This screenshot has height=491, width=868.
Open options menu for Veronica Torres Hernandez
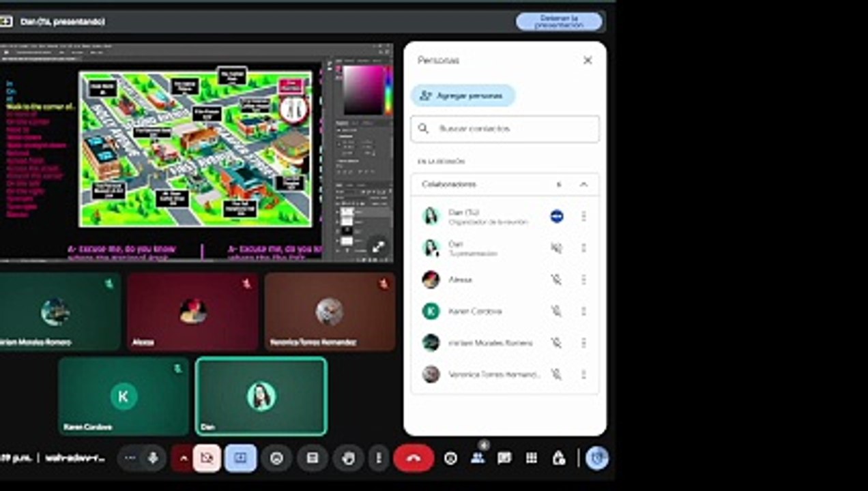[583, 374]
